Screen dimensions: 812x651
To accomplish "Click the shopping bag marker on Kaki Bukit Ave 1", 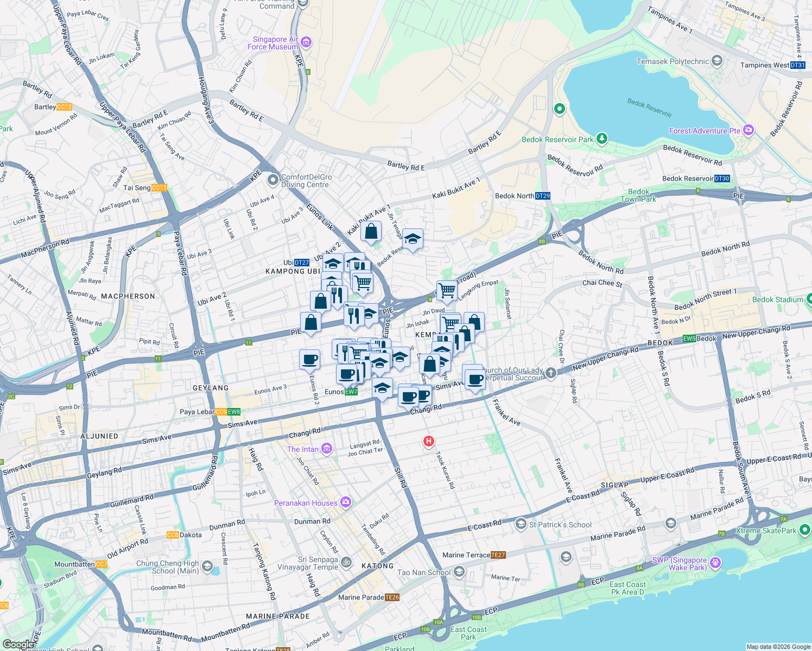I will (x=371, y=232).
